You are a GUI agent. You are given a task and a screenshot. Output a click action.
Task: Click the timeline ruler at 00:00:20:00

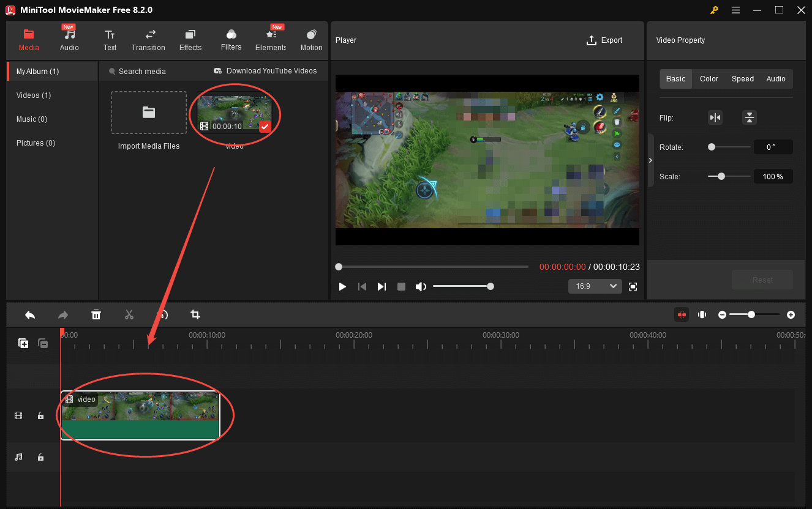coord(354,335)
